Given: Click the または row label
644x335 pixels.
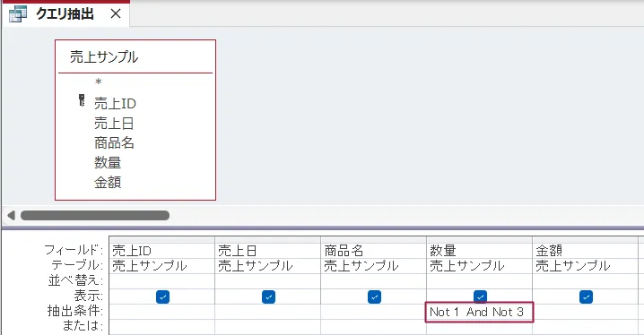Looking at the screenshot, I should [83, 326].
